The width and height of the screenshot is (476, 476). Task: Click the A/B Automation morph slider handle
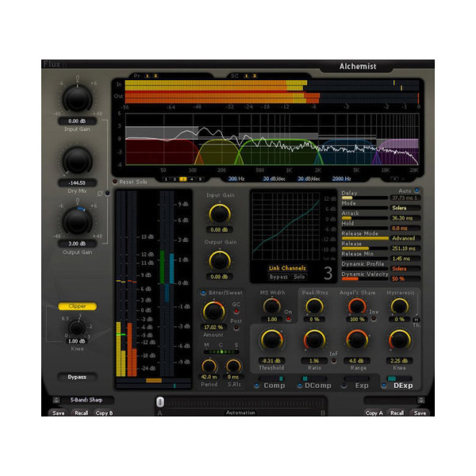coord(160,402)
